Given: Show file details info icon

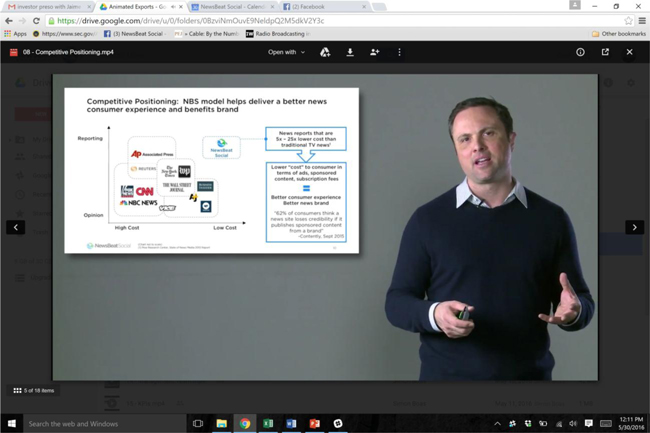Looking at the screenshot, I should [x=580, y=52].
